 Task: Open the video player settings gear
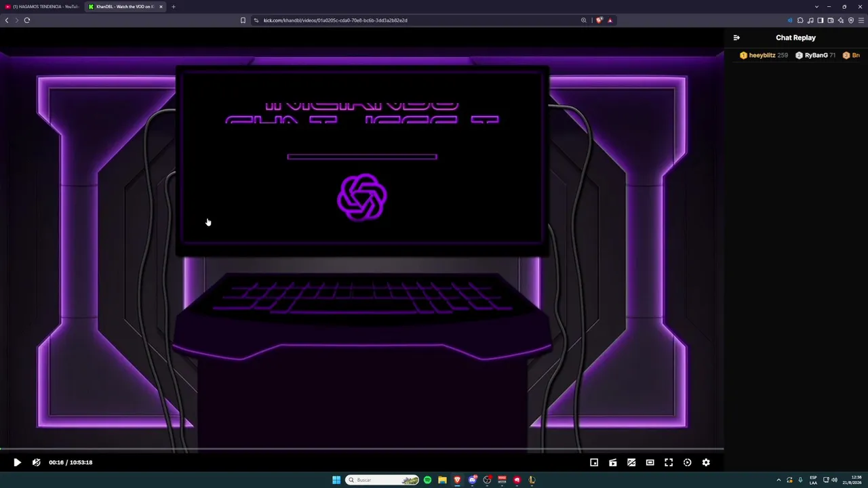pyautogui.click(x=706, y=462)
